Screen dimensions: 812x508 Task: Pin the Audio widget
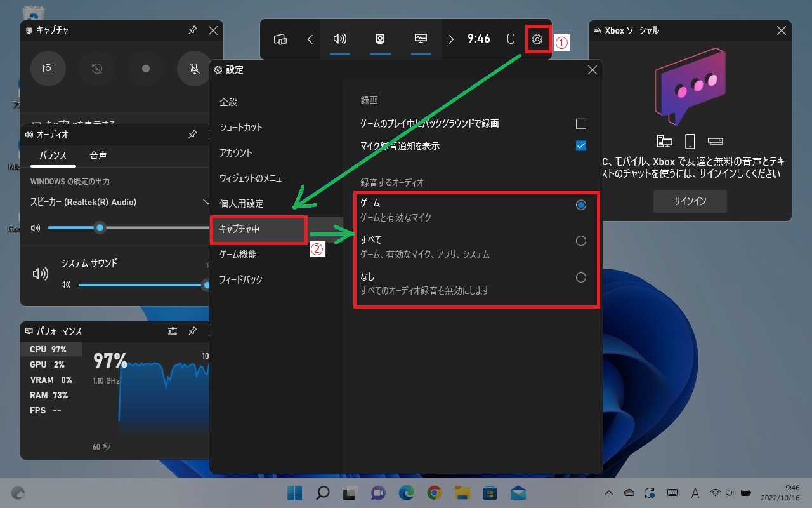pyautogui.click(x=193, y=135)
